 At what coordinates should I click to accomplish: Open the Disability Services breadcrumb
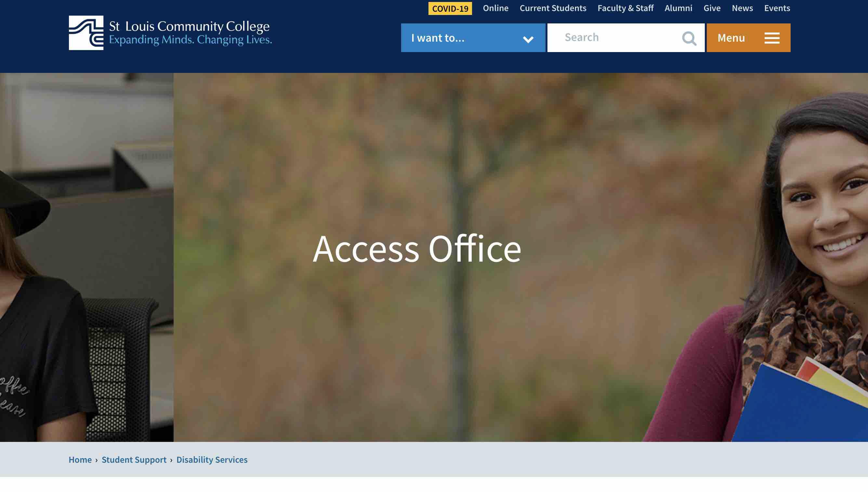tap(212, 459)
